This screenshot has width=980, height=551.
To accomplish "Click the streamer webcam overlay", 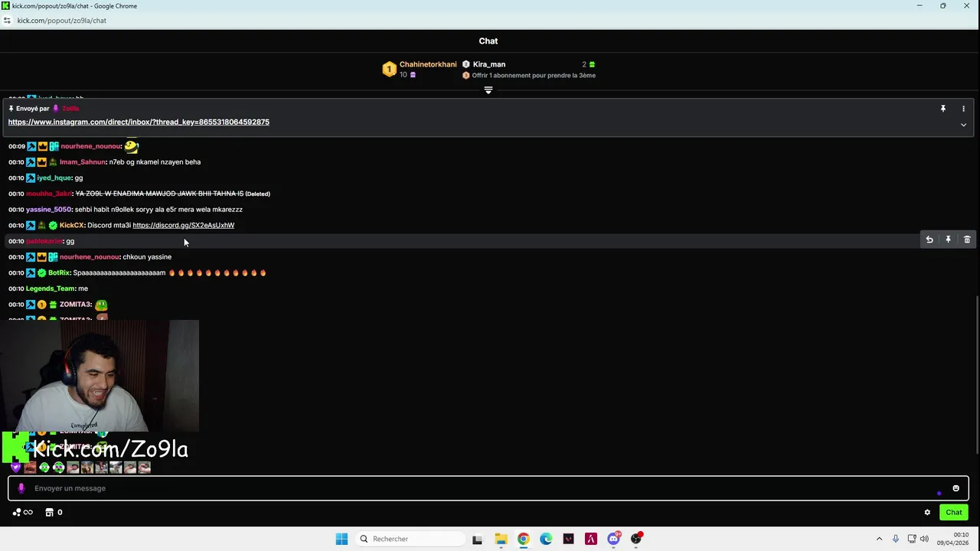I will click(100, 377).
